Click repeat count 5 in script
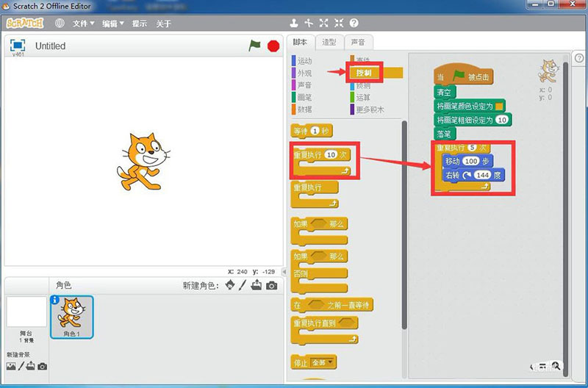This screenshot has height=388, width=588. tap(472, 147)
